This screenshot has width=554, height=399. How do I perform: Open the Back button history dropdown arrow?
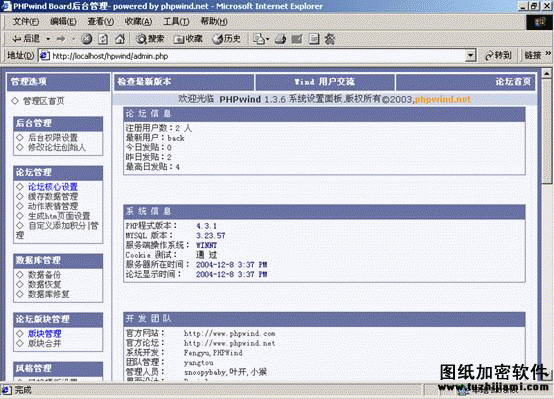[48, 39]
